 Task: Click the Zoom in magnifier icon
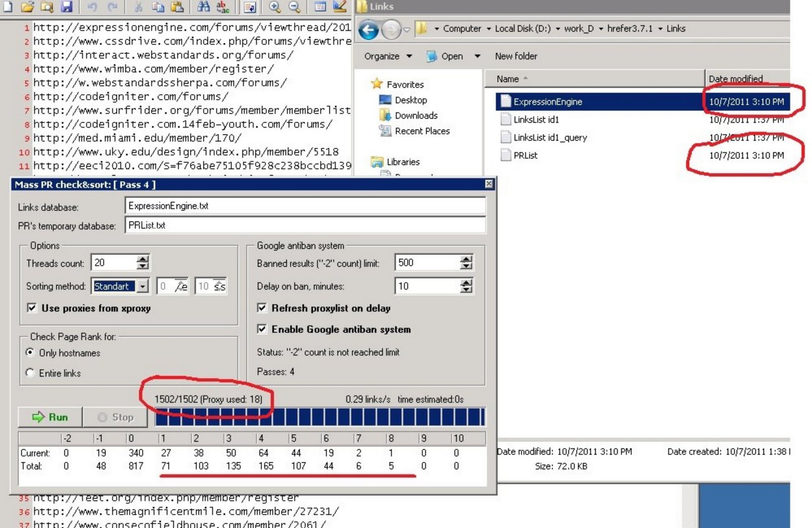tap(275, 7)
